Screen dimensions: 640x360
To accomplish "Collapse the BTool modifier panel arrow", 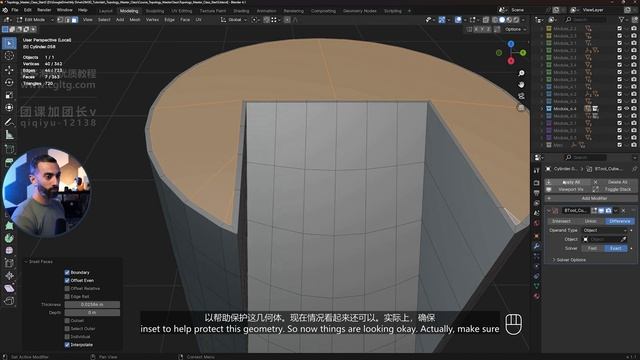I will (549, 211).
